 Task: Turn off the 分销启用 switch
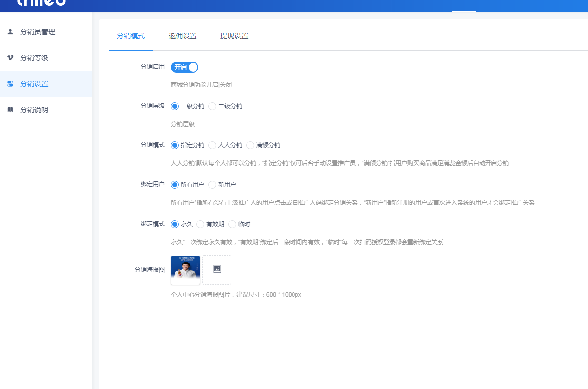[x=185, y=67]
